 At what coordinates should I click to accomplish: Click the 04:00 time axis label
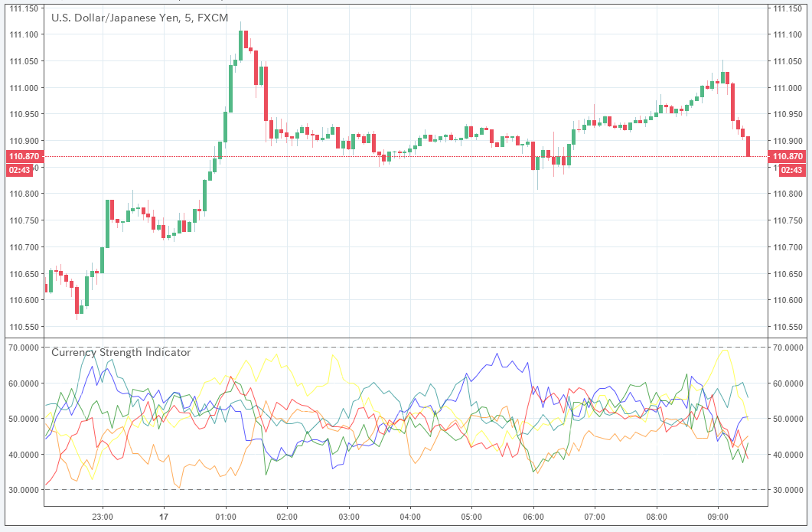point(410,517)
